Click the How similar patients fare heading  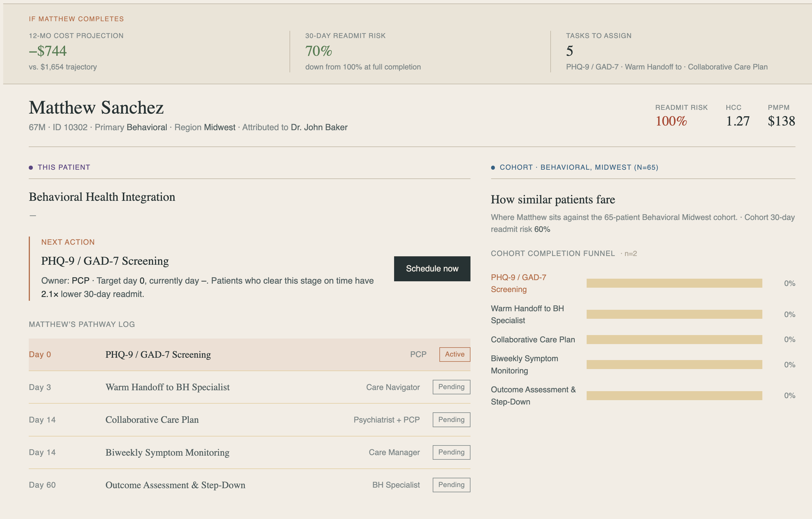tap(553, 199)
